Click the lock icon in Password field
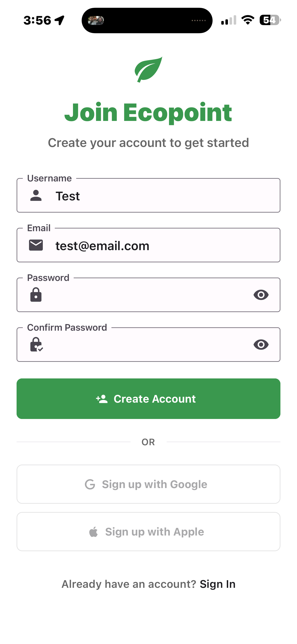The height and width of the screenshot is (644, 297). 36,295
